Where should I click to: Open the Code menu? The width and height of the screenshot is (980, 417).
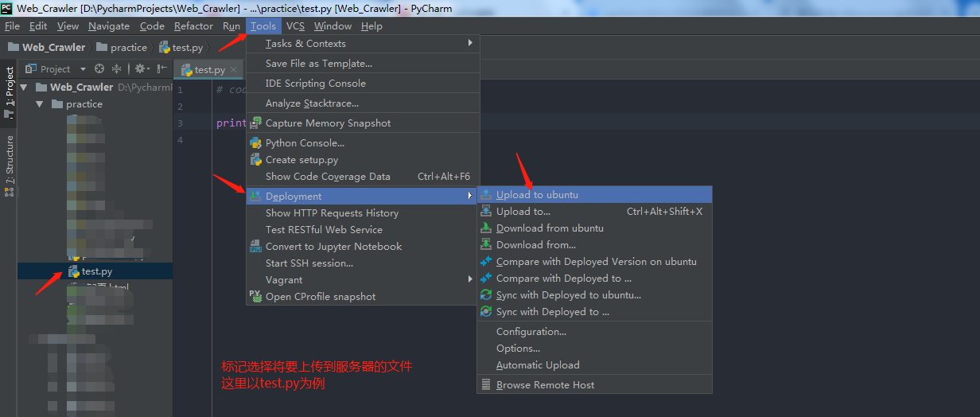(152, 26)
